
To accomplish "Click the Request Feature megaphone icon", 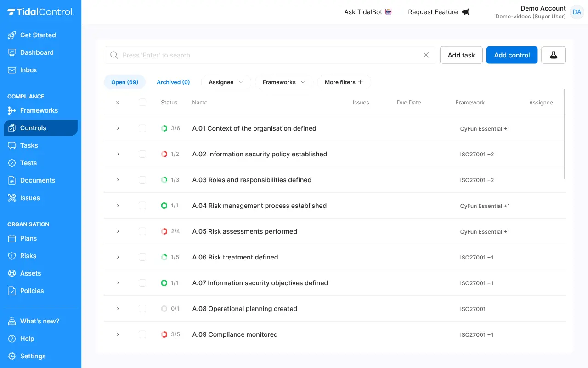I will tap(466, 12).
